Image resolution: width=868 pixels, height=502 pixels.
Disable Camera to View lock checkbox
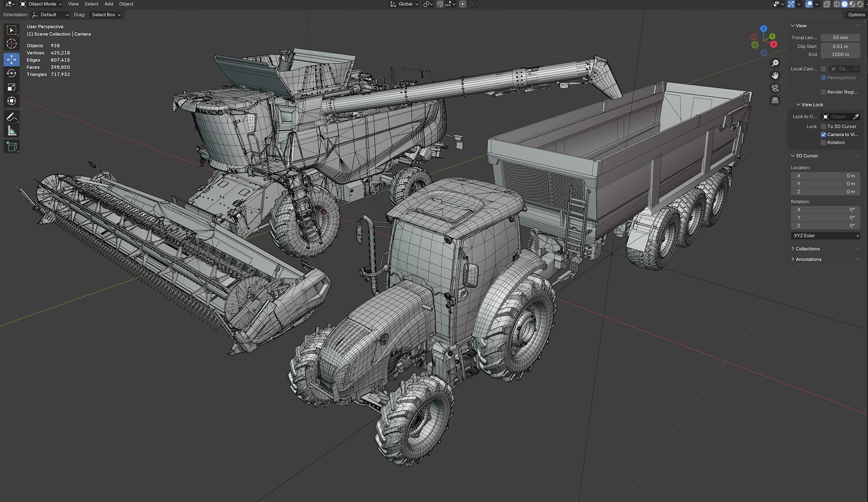[823, 135]
